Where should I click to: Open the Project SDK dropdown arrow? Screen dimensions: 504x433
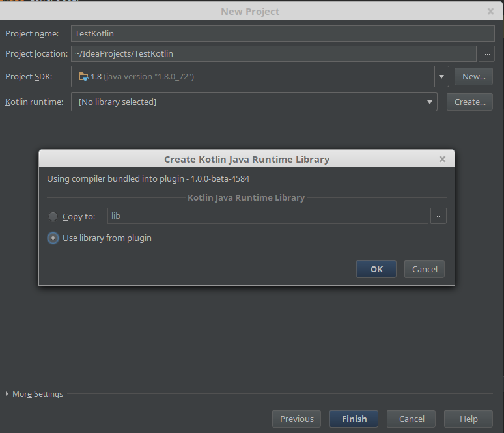[x=441, y=76]
